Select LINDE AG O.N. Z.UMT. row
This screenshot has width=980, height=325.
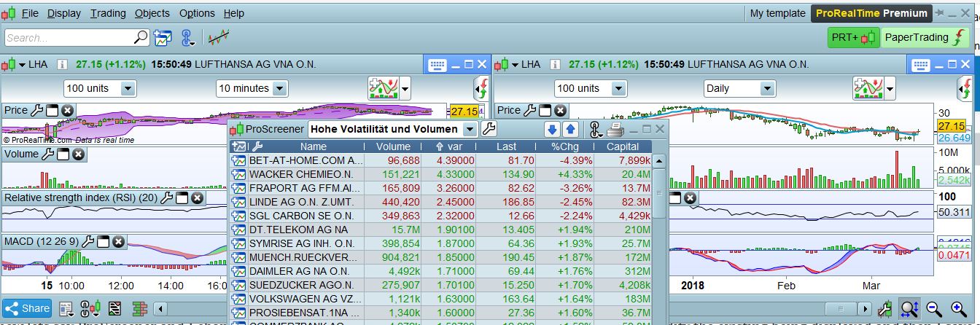point(441,201)
